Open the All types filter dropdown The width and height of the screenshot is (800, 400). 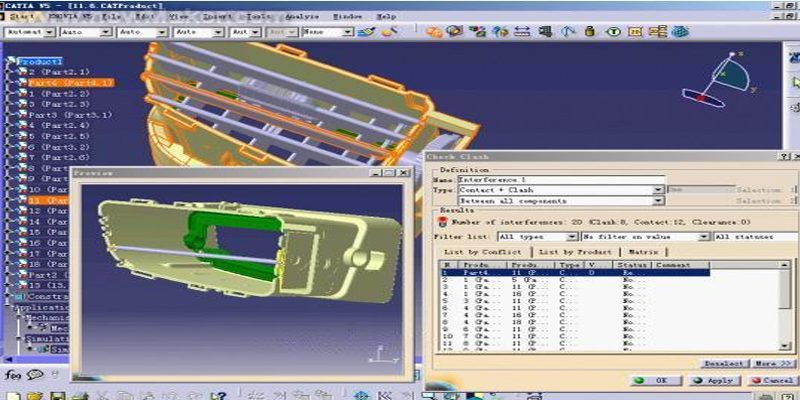[573, 236]
